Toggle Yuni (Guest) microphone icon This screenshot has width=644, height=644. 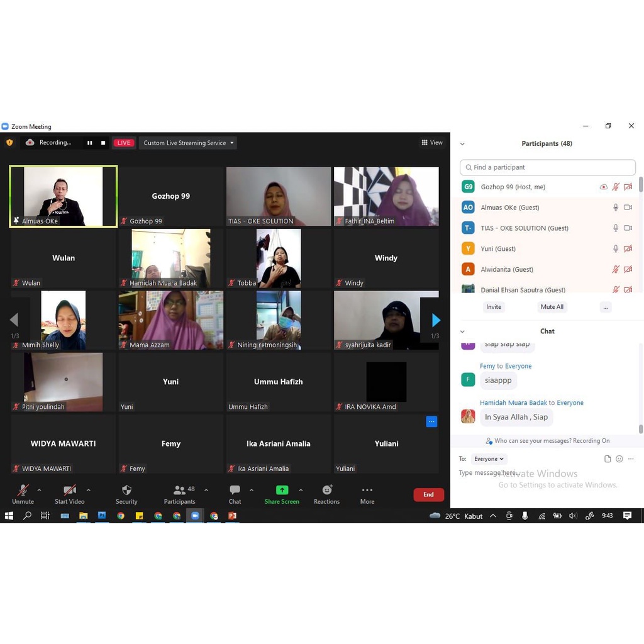(x=616, y=249)
